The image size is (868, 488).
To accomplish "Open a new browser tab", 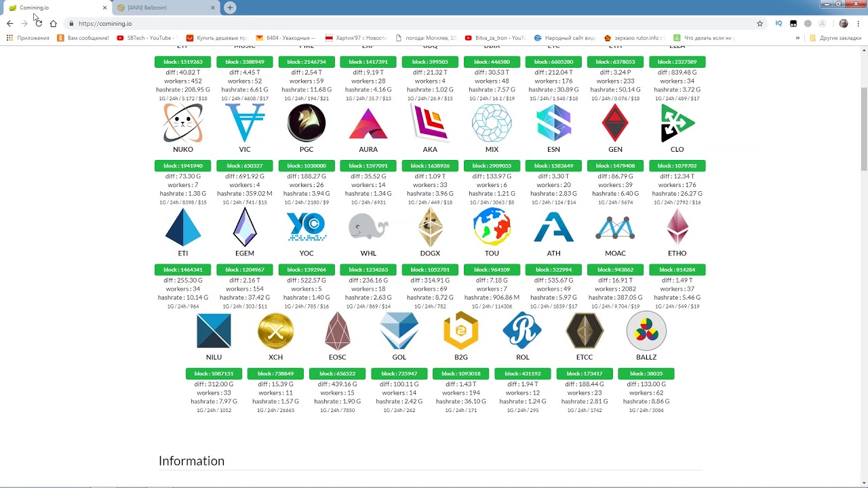I will [230, 7].
